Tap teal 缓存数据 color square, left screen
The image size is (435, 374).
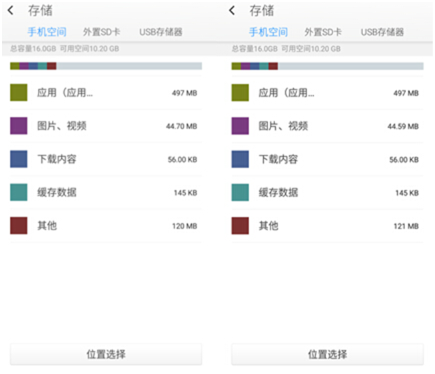point(19,192)
